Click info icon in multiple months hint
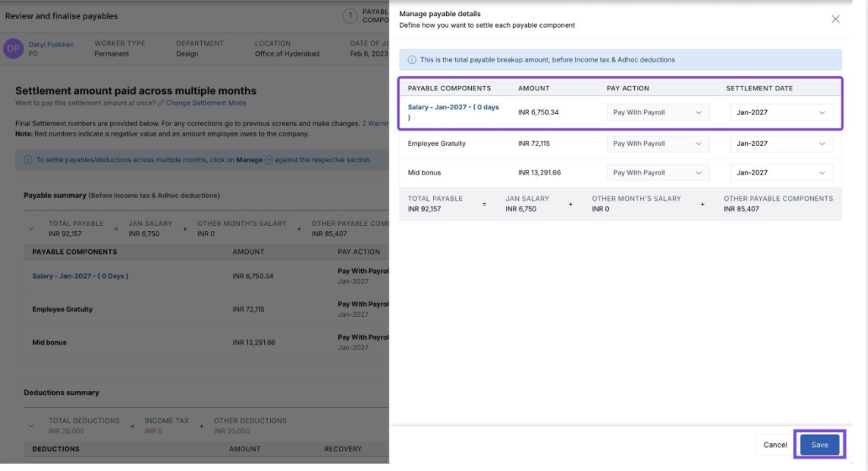 point(28,160)
